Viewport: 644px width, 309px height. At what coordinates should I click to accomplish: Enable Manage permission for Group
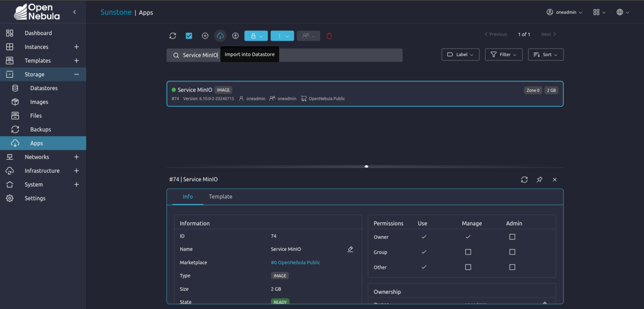pyautogui.click(x=468, y=252)
